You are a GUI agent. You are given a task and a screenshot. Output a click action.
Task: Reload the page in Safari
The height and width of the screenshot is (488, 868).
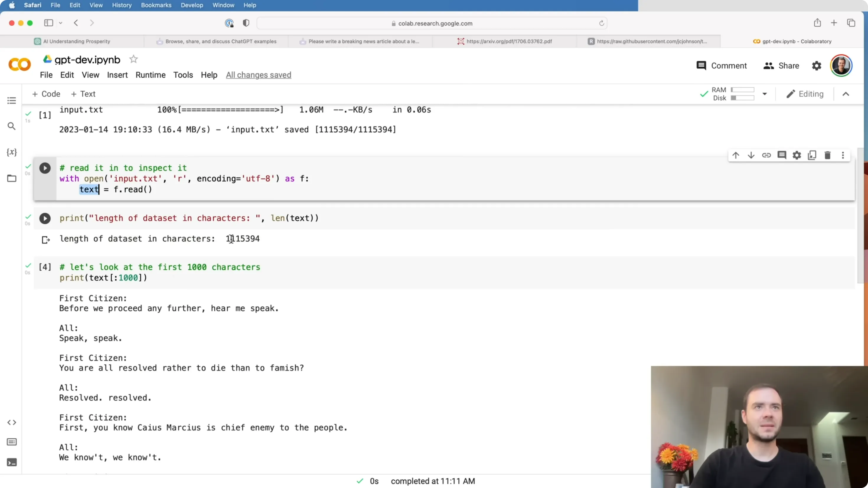[x=601, y=23]
